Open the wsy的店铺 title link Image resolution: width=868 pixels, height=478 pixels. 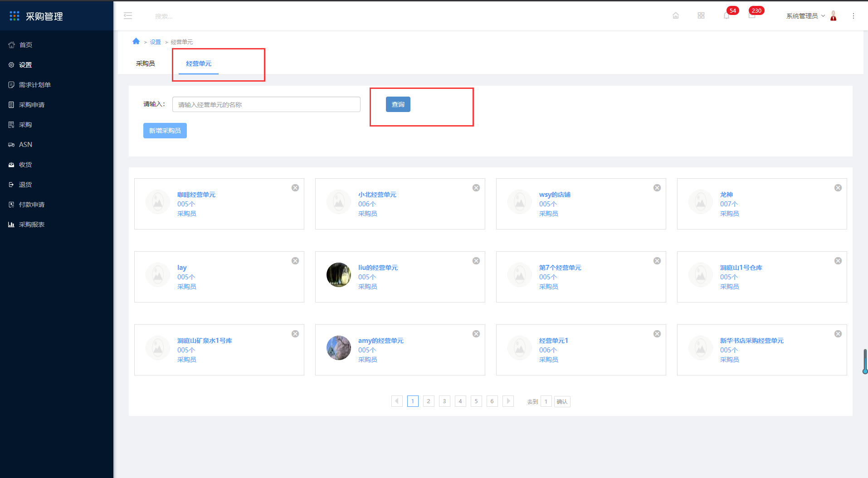click(x=555, y=195)
